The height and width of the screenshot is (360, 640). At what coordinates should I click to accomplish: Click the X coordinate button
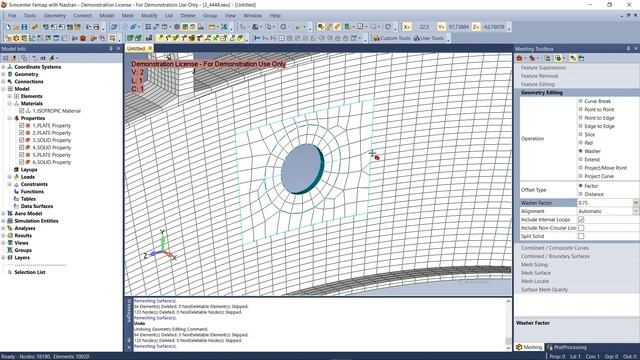[407, 27]
